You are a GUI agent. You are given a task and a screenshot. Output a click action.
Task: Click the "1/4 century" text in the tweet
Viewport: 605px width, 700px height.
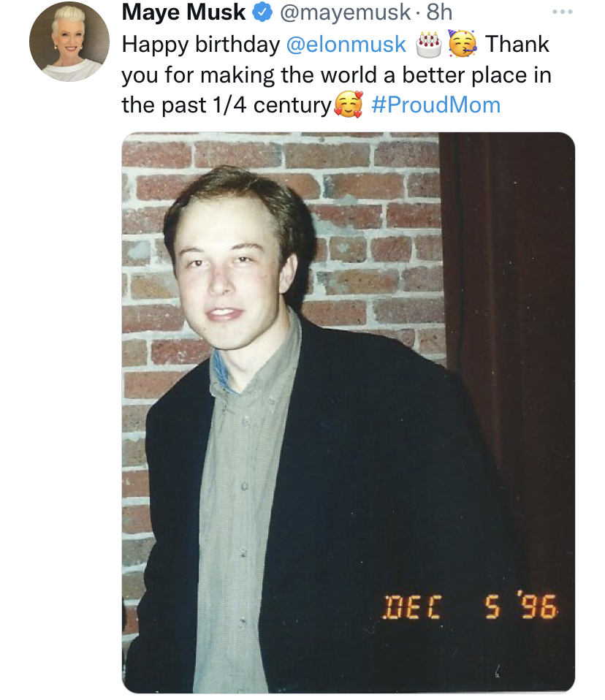pyautogui.click(x=271, y=106)
